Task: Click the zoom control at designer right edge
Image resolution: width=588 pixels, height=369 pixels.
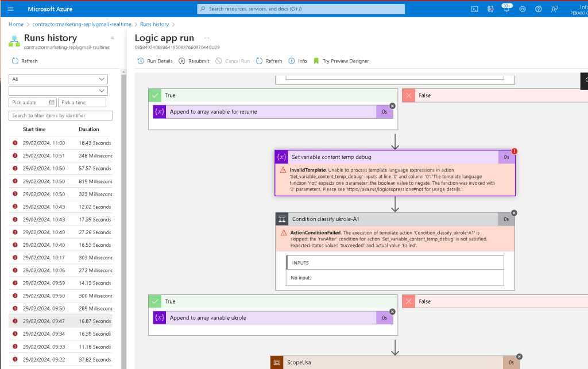Action: (584, 81)
